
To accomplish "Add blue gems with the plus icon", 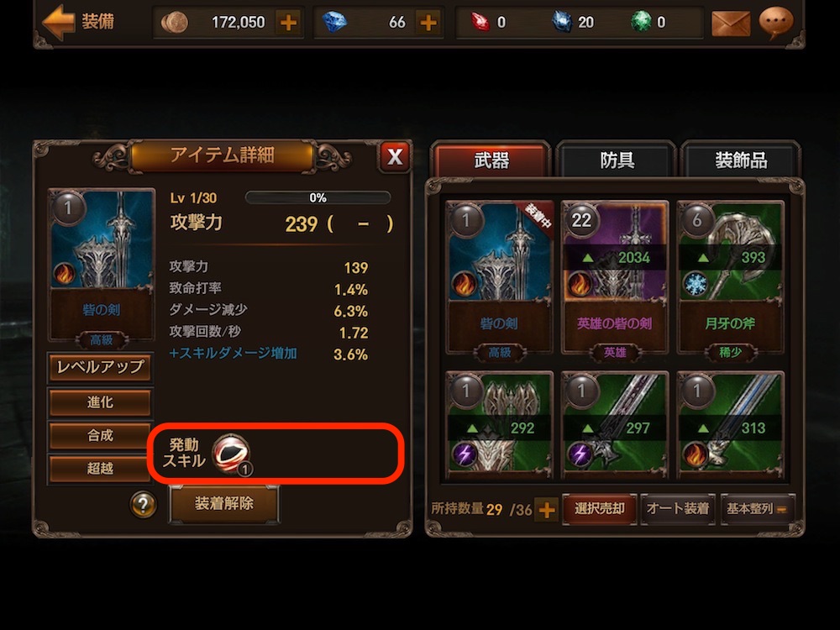I will point(428,23).
